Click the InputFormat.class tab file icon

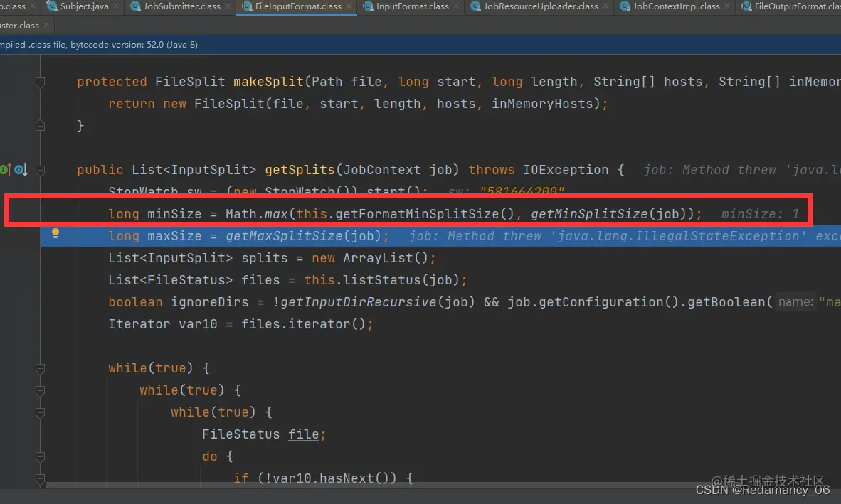click(x=368, y=6)
